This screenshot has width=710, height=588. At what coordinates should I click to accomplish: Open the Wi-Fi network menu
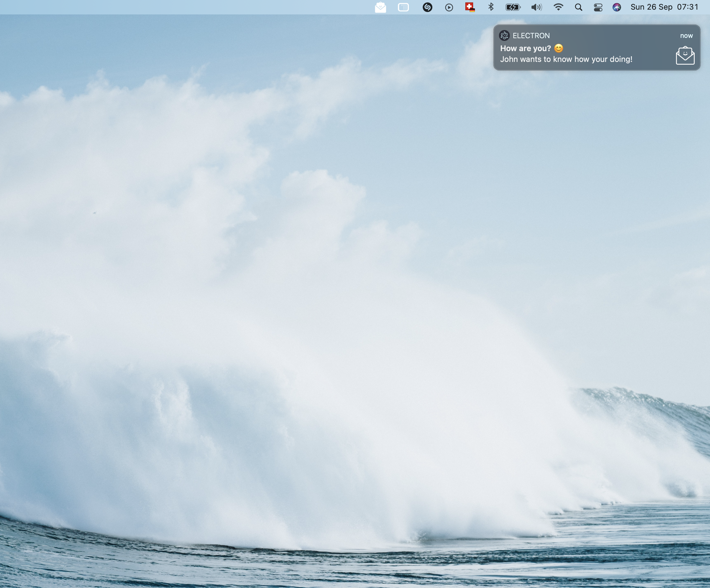pyautogui.click(x=558, y=7)
